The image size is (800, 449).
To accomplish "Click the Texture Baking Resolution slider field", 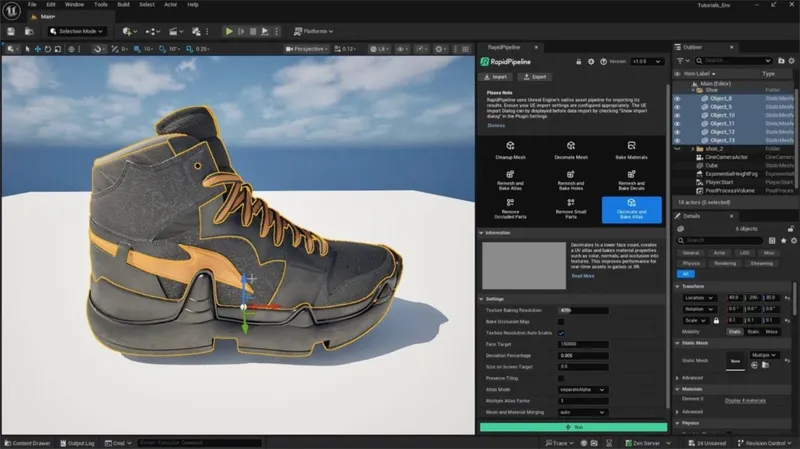I will [x=582, y=311].
